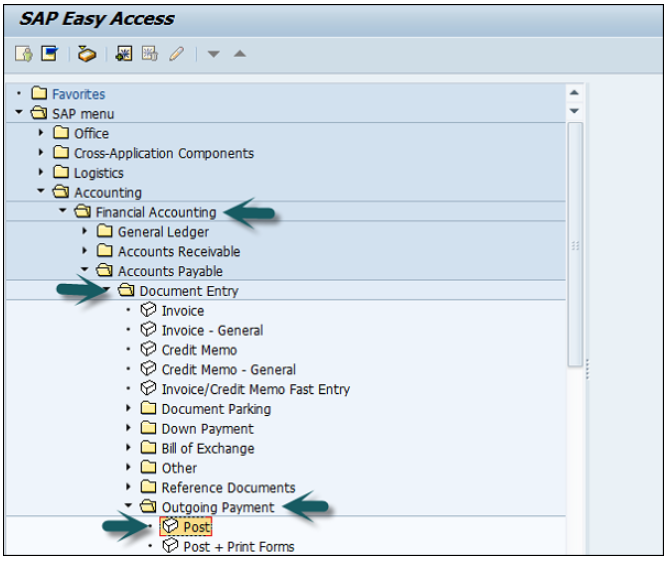Open Invoice/Credit Memo Fast Entry

click(255, 389)
